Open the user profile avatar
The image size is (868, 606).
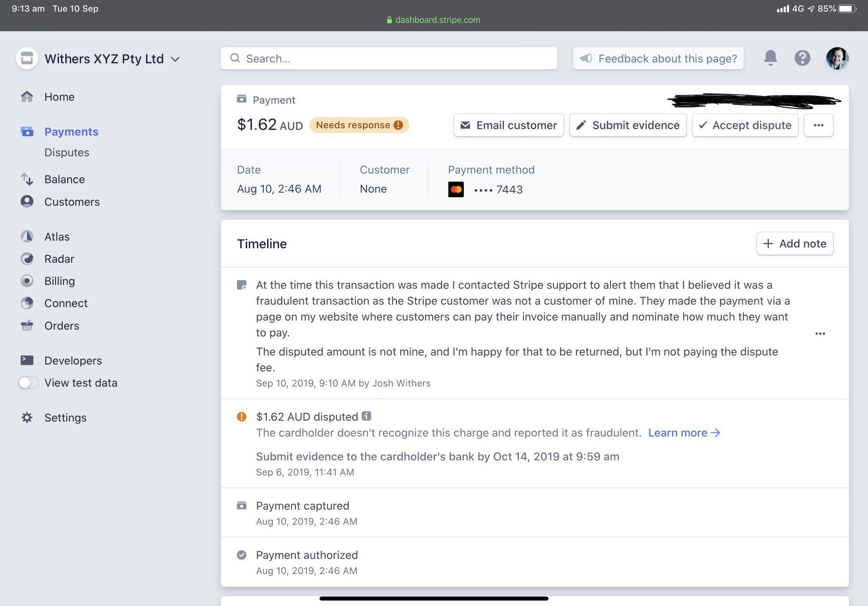837,58
